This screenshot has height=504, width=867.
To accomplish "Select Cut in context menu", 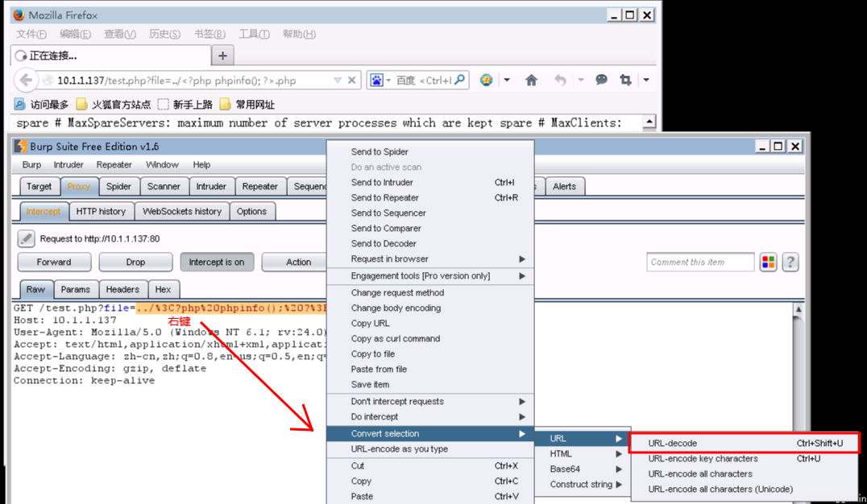I will point(431,466).
